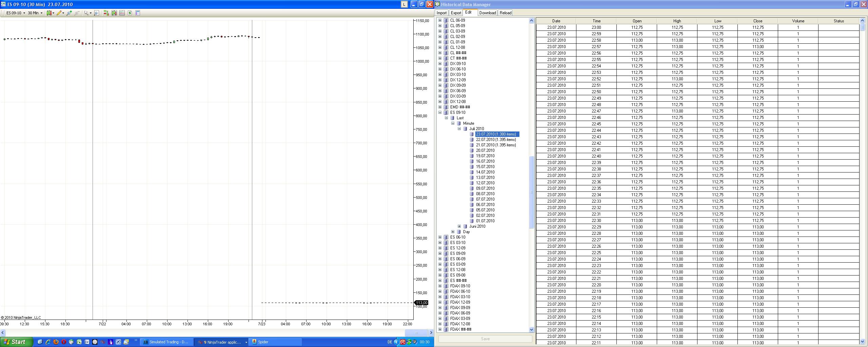The width and height of the screenshot is (868, 347).
Task: Launch Word from quick launch
Action: 87,342
